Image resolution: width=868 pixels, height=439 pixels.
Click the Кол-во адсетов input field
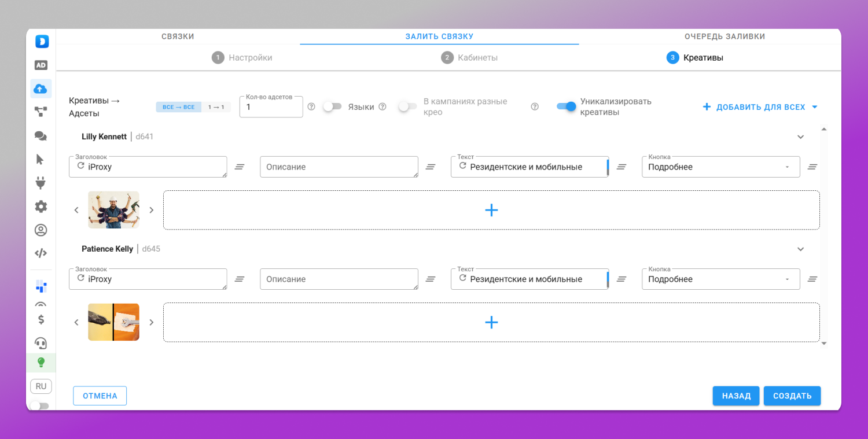(271, 107)
